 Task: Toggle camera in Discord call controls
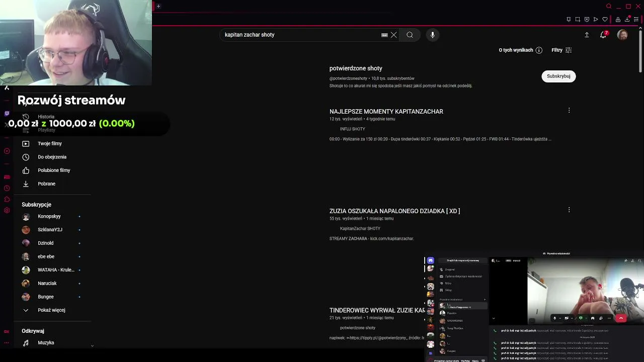click(x=567, y=318)
